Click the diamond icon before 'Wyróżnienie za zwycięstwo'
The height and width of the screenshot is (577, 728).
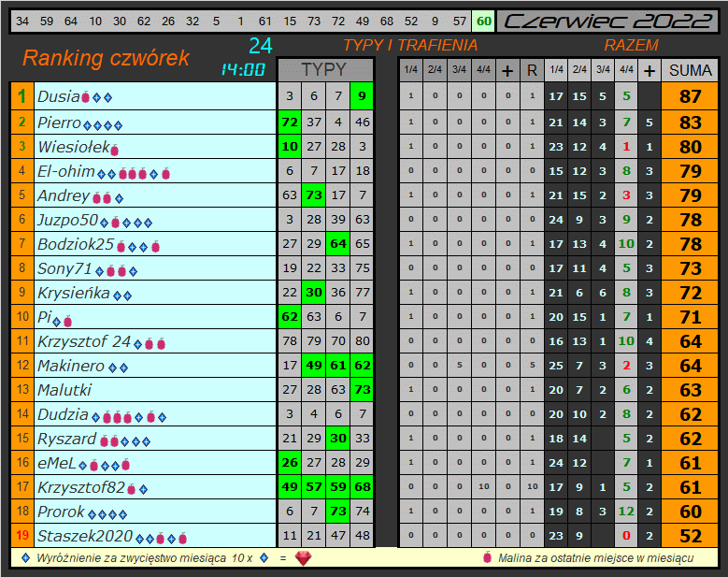(26, 557)
